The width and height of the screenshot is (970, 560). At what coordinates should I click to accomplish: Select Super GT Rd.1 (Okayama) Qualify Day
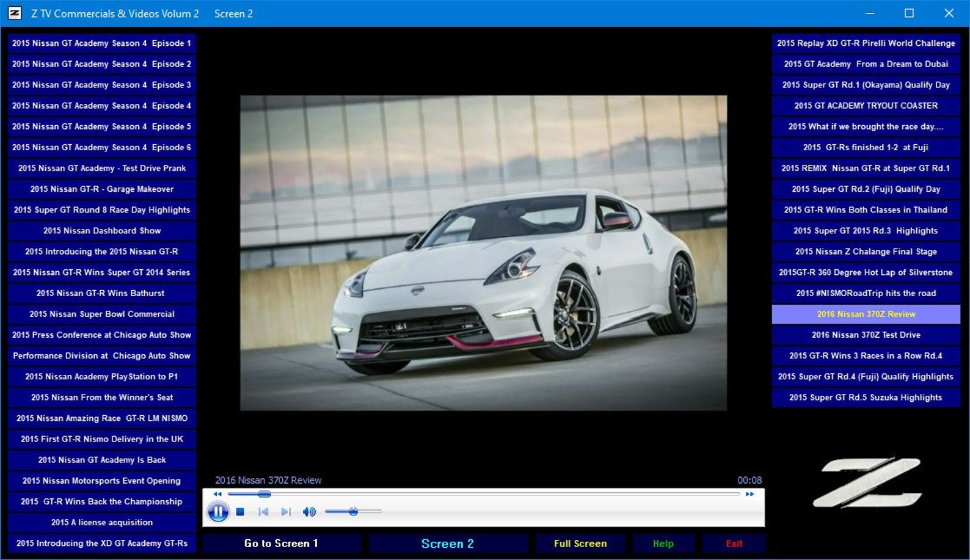coord(866,85)
